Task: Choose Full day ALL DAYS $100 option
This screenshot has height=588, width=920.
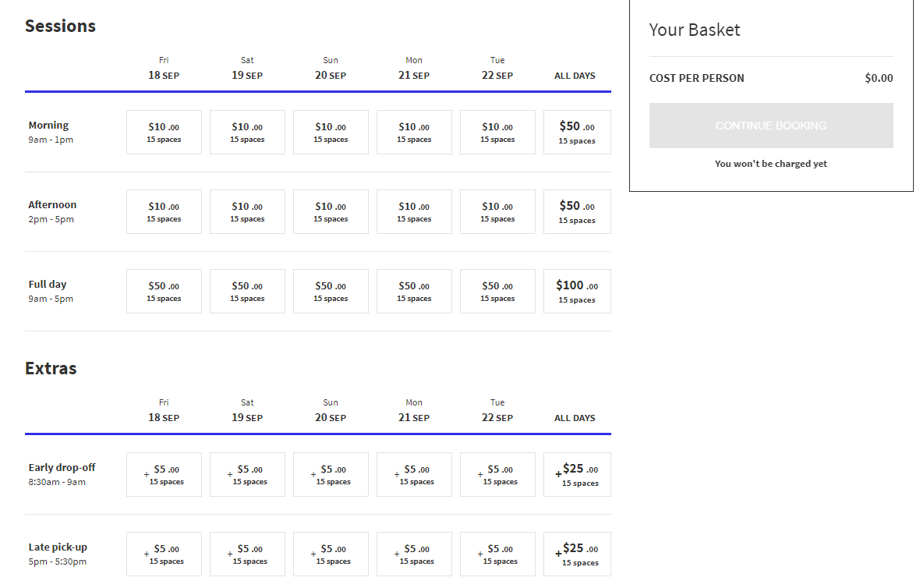Action: pos(577,291)
